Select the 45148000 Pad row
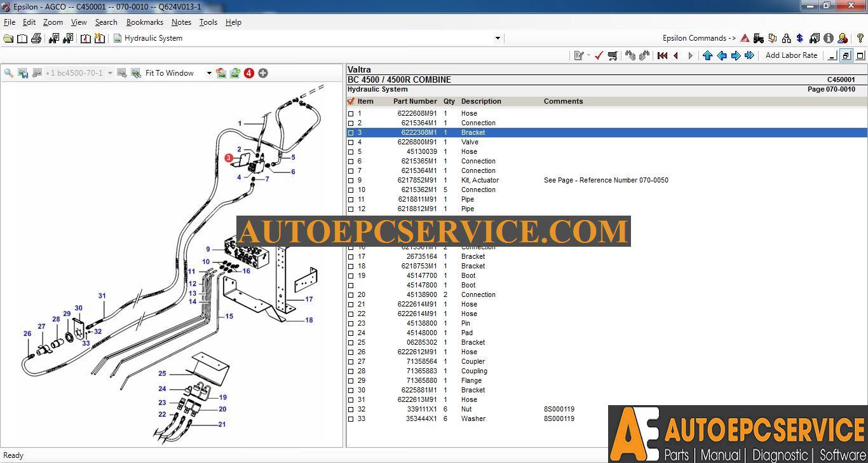The width and height of the screenshot is (868, 463). (x=607, y=333)
